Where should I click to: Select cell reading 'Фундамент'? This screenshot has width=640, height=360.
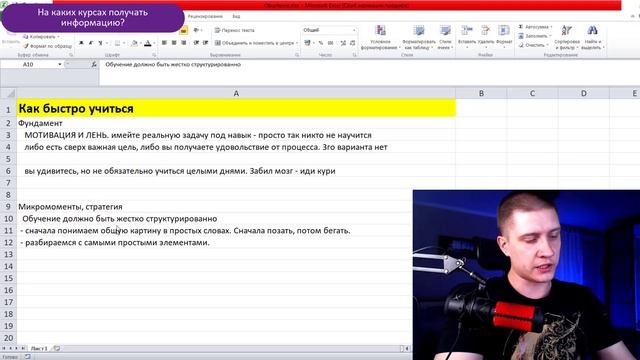coord(236,123)
